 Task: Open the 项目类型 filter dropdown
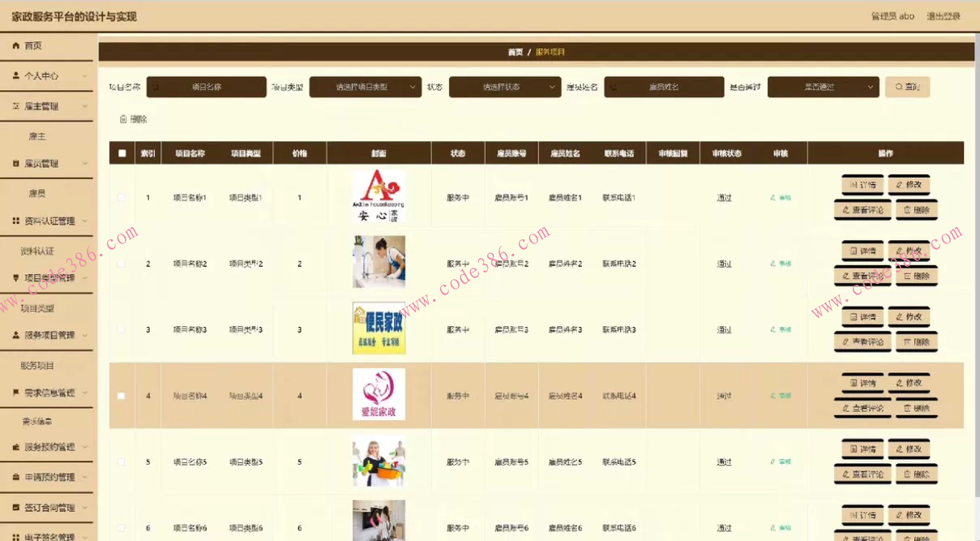366,87
